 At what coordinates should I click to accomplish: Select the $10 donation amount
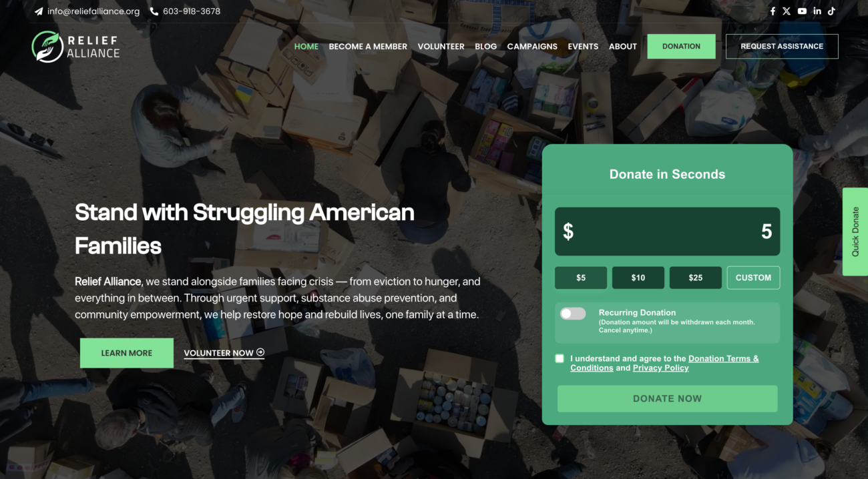[638, 278]
